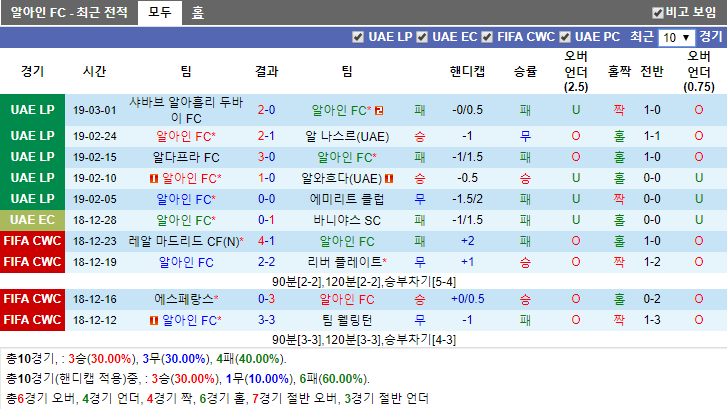Select handicap value +2
This screenshot has height=409, width=727.
pyautogui.click(x=467, y=241)
